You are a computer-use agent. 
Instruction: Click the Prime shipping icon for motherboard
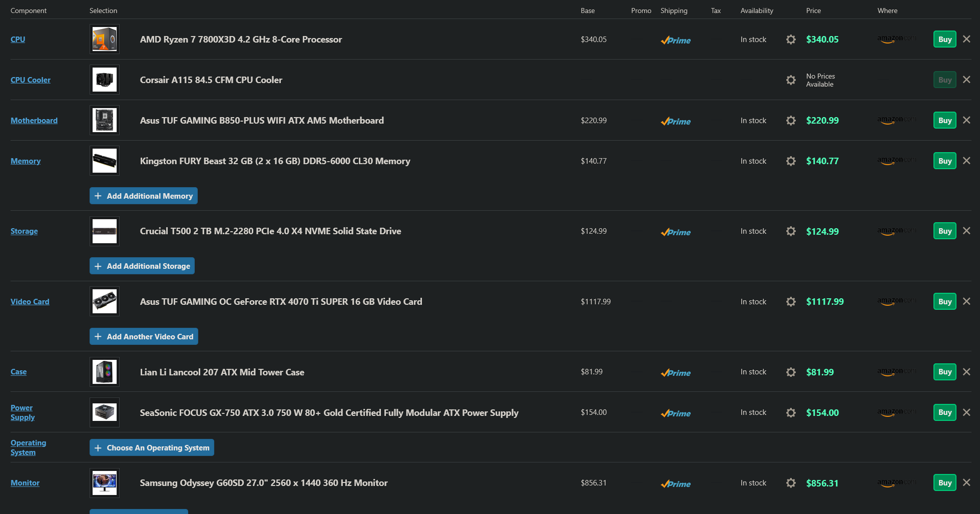(x=676, y=122)
